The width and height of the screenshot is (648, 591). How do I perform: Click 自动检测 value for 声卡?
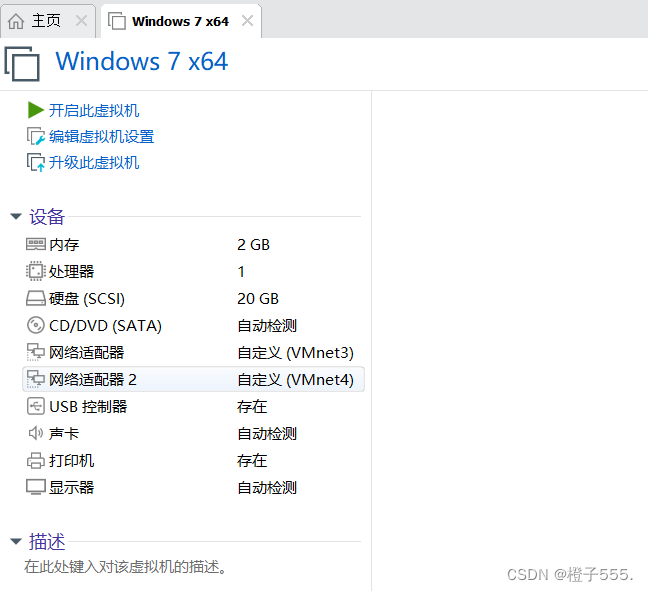pos(267,434)
